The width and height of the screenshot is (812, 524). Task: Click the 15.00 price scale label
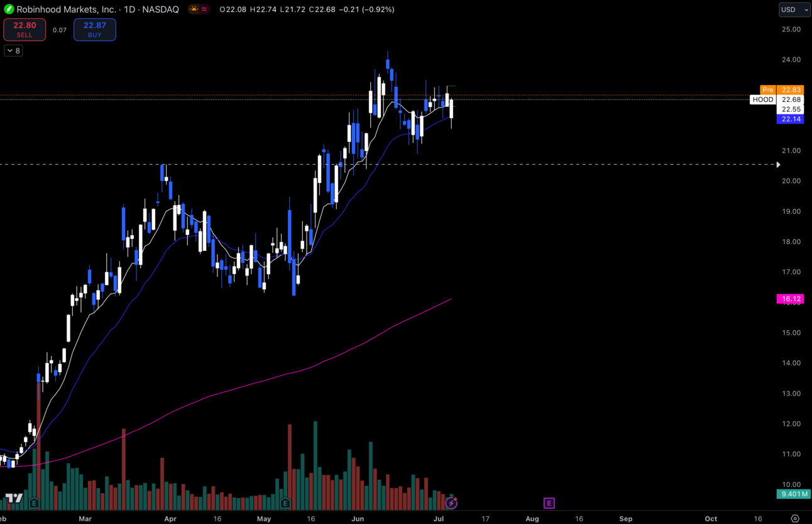791,333
